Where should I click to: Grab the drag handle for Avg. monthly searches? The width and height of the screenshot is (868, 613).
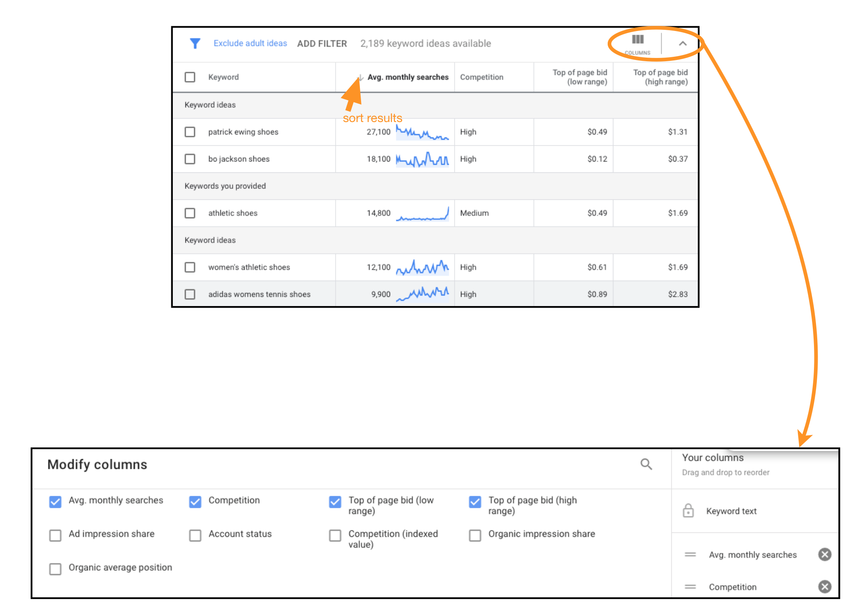(690, 555)
